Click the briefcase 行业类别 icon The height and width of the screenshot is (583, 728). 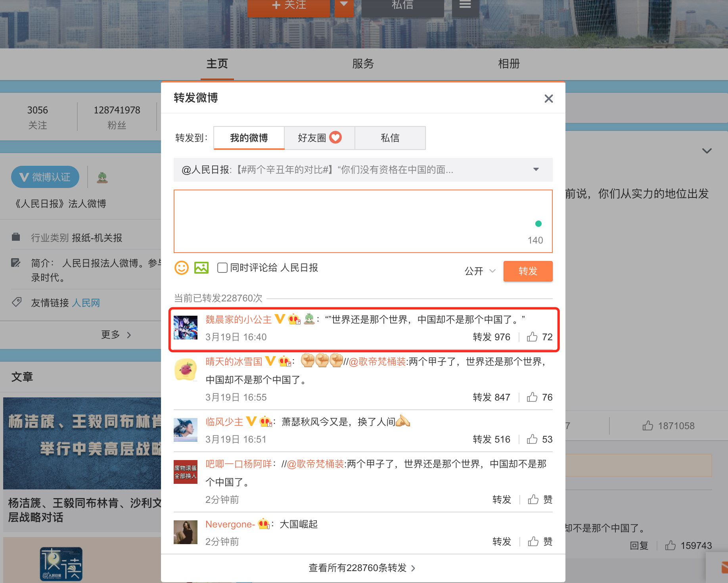(16, 237)
